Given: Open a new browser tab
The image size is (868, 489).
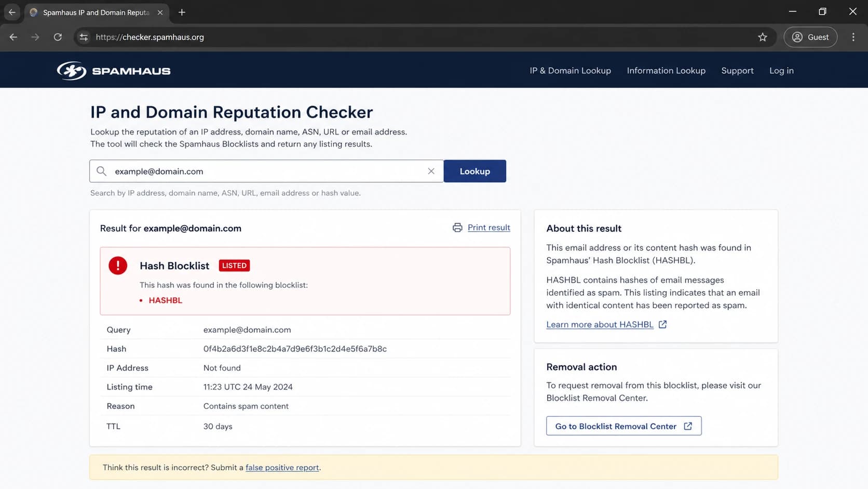Looking at the screenshot, I should [x=182, y=12].
